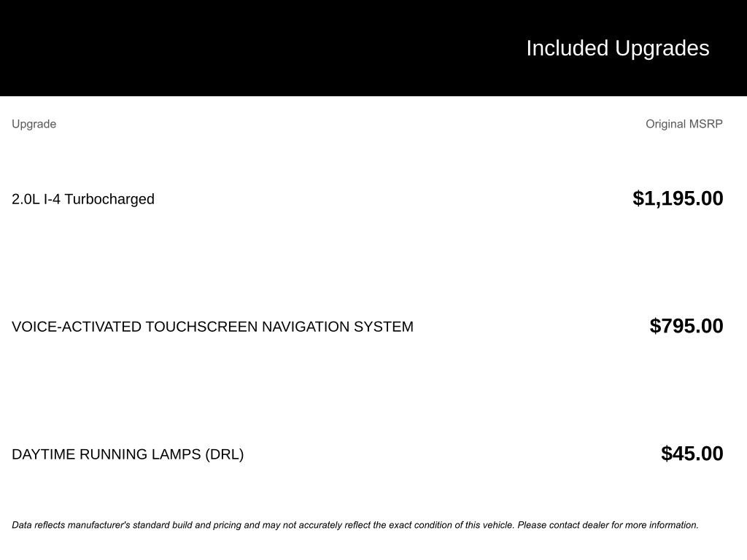The width and height of the screenshot is (747, 560).
Task: Click the VOICE-ACTIVATED text
Action: coord(77,327)
